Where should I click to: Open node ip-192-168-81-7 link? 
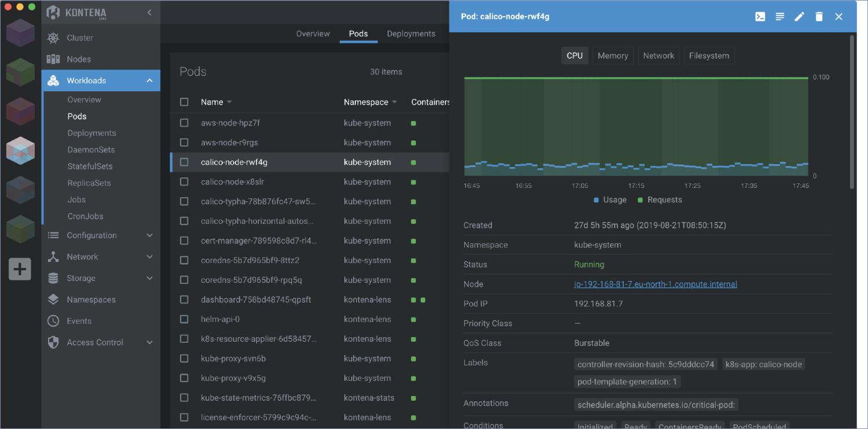click(656, 284)
